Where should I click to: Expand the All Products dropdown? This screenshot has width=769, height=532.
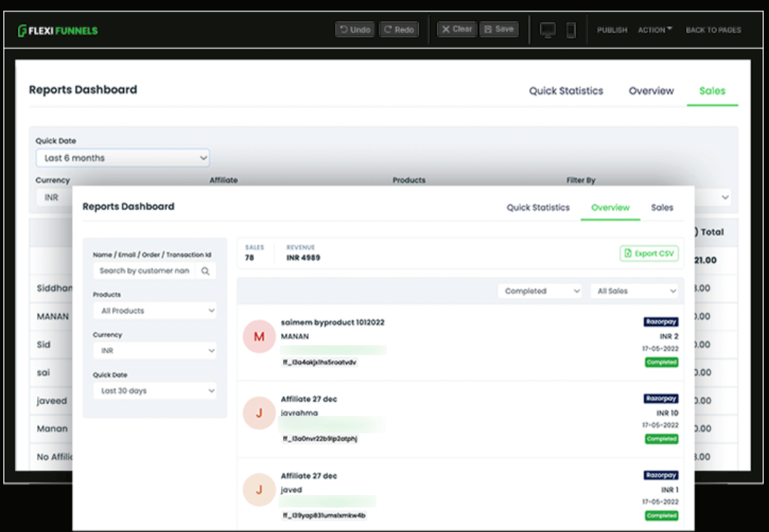coord(154,311)
